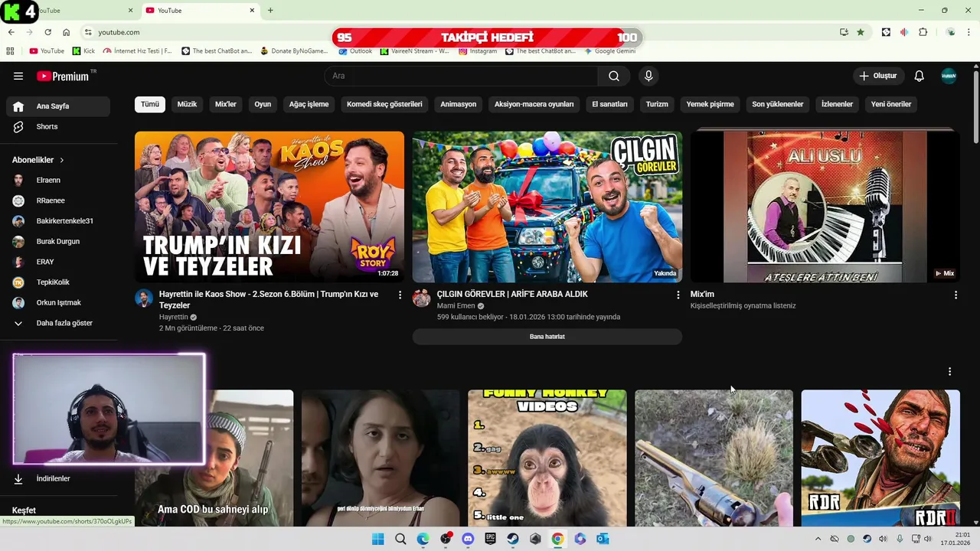980x551 pixels.
Task: Open Orkun Işıtmak channel subscription
Action: point(58,302)
